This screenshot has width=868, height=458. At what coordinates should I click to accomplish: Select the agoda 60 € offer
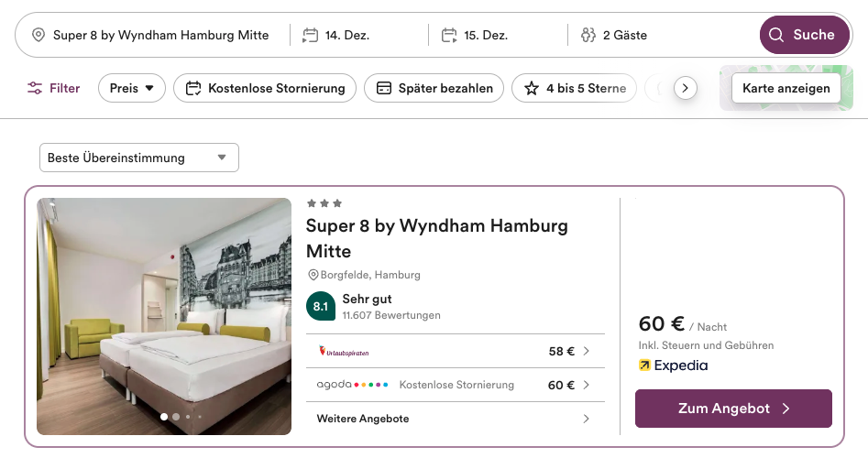454,385
